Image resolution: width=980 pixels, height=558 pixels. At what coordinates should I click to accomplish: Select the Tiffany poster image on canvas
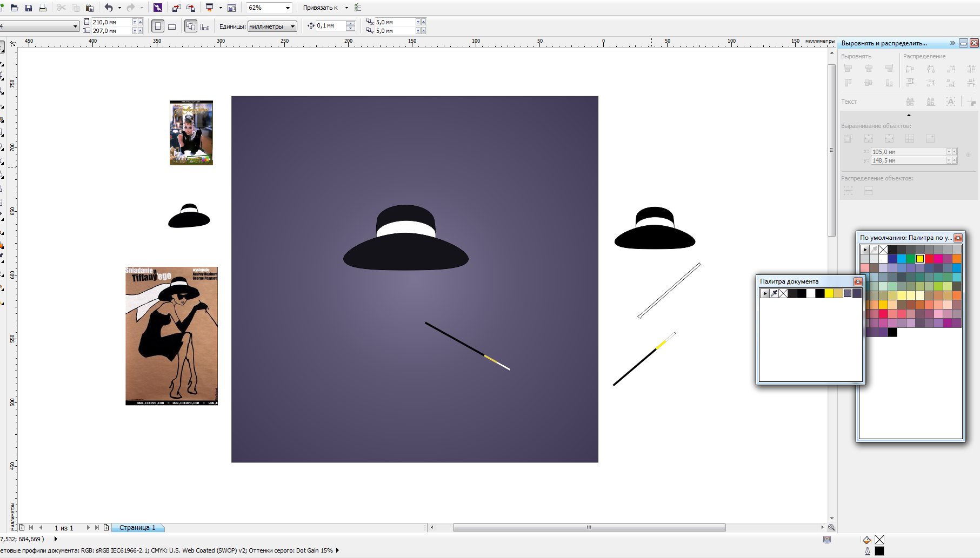pos(171,336)
